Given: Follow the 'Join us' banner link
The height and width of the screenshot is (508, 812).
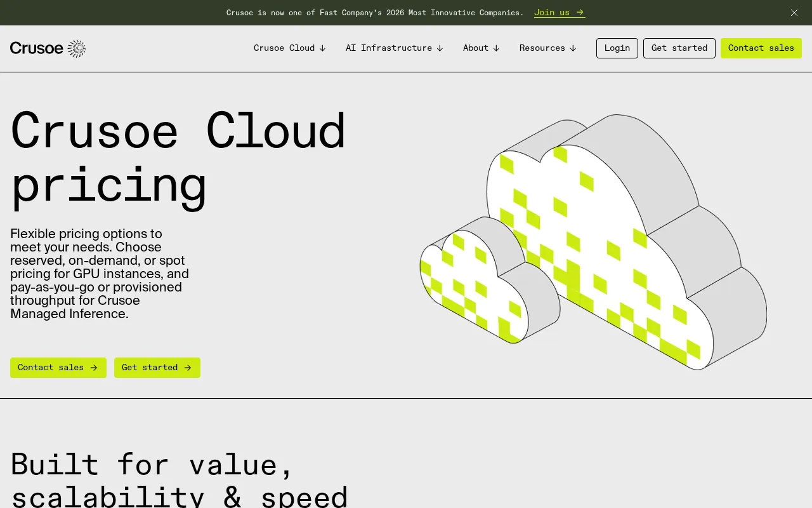Looking at the screenshot, I should [x=560, y=13].
